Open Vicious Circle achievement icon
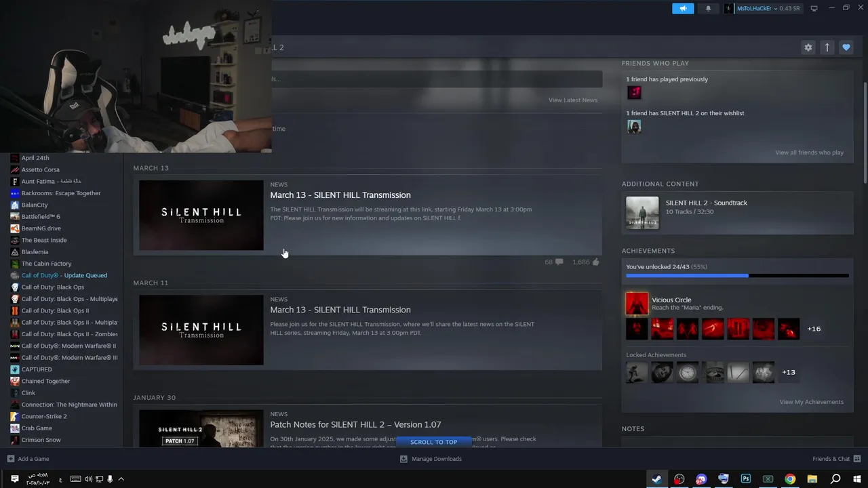868x488 pixels. point(637,304)
